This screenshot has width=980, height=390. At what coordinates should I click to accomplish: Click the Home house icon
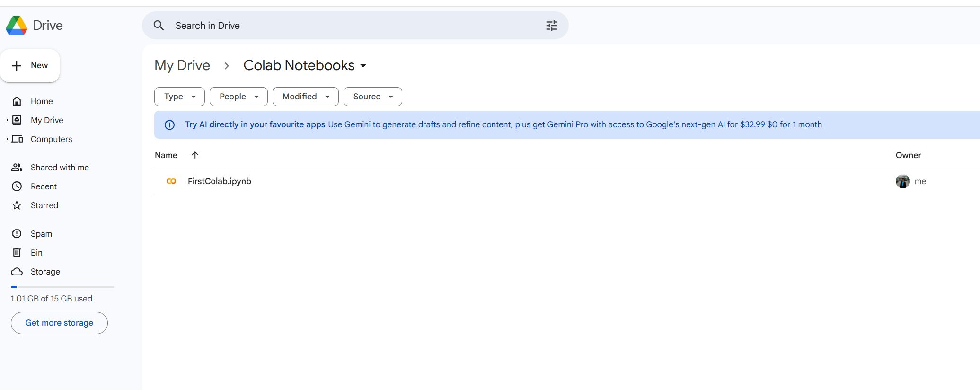[17, 101]
